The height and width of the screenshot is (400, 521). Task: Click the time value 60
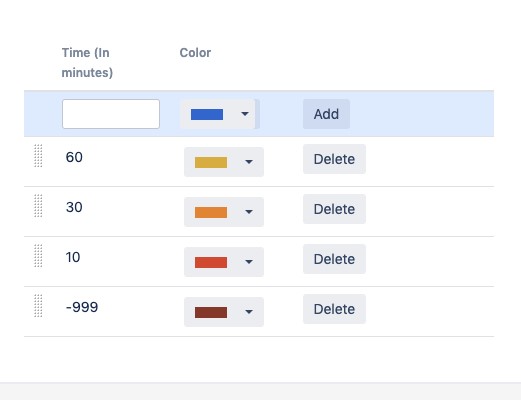click(74, 157)
